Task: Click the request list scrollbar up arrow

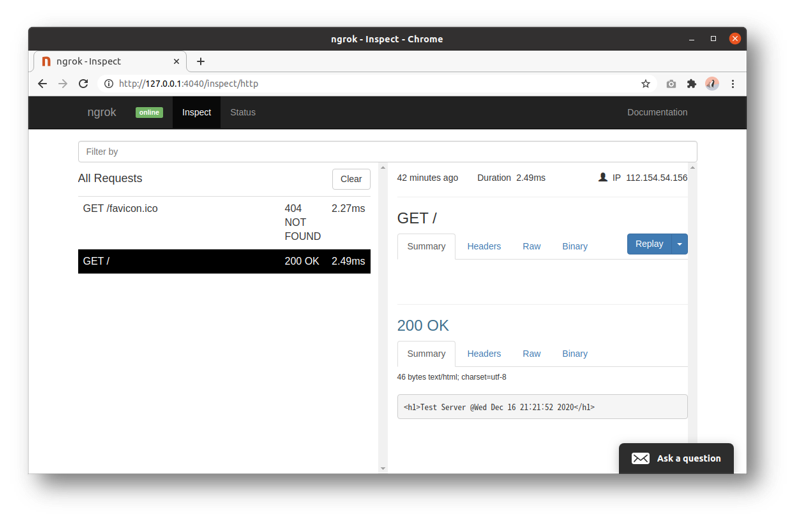Action: (x=383, y=167)
